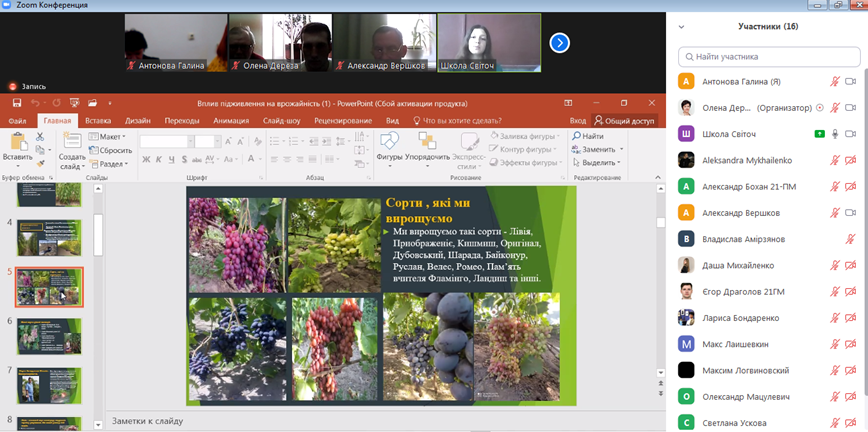The height and width of the screenshot is (432, 868).
Task: Click the Cut scissors icon
Action: (x=40, y=136)
